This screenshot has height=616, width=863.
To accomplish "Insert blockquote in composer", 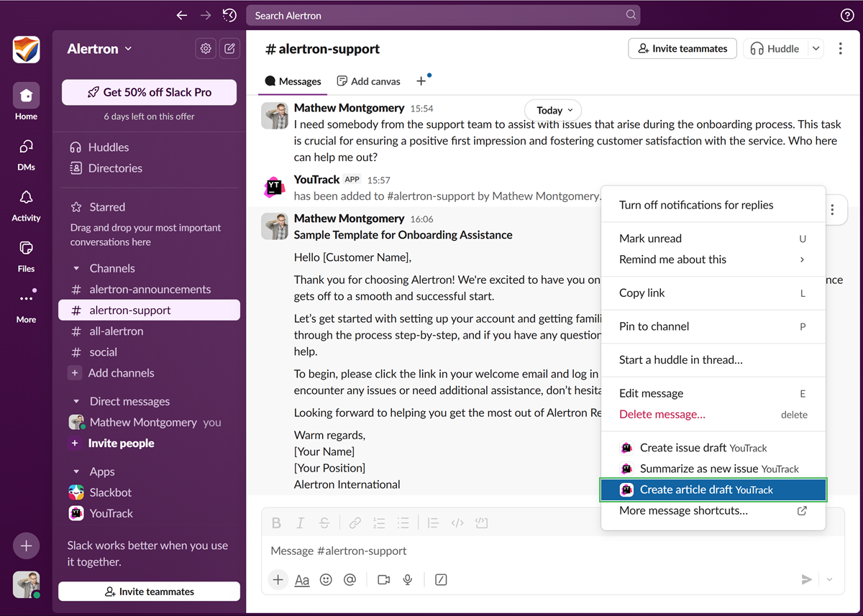I will pos(433,523).
